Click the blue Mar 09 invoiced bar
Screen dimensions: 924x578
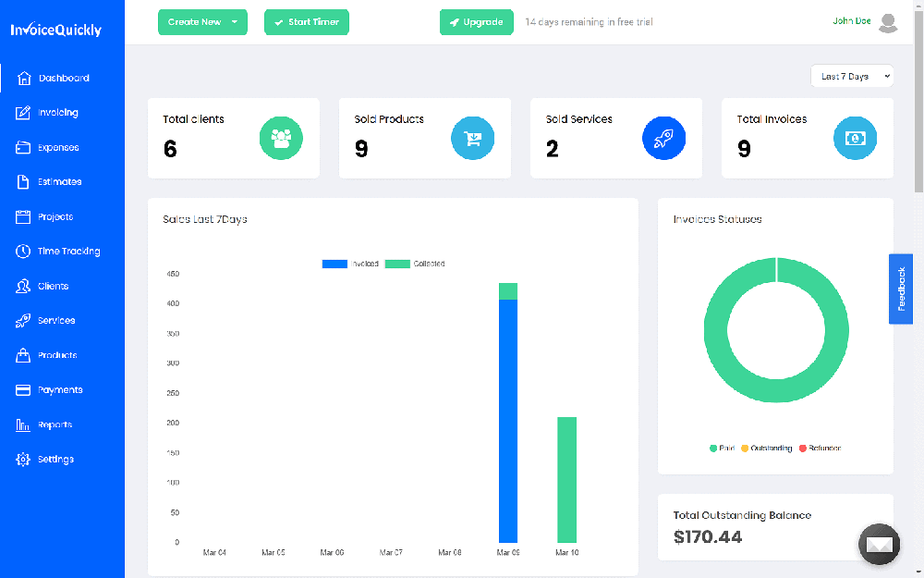508,421
